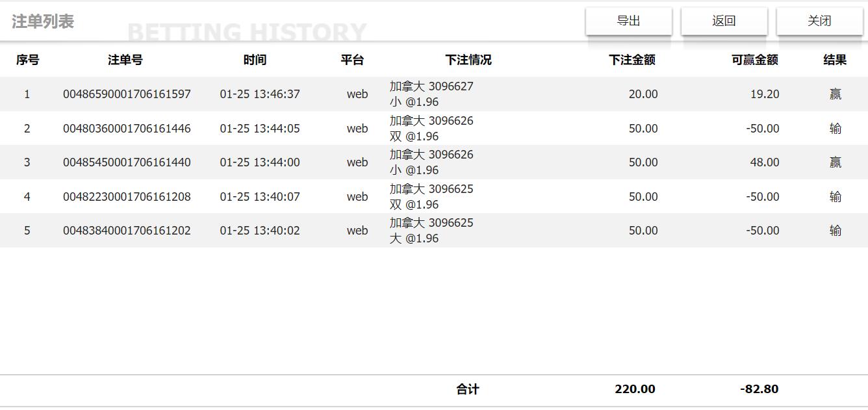Click the 导出 export button

click(628, 21)
